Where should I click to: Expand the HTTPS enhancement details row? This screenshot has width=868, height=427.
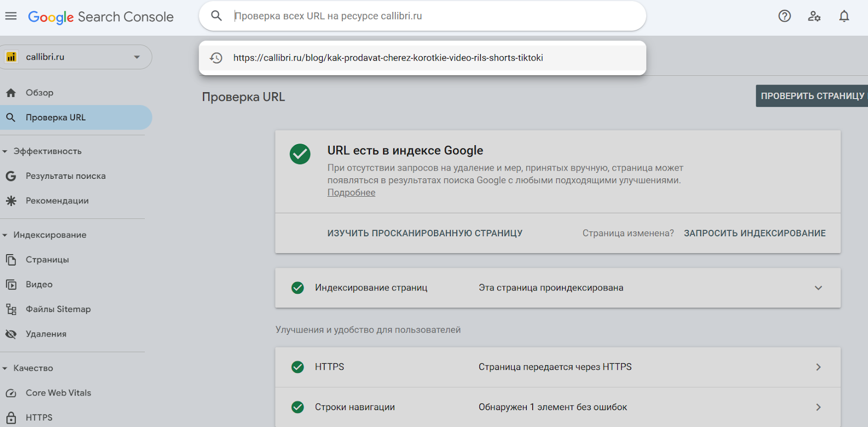tap(818, 367)
